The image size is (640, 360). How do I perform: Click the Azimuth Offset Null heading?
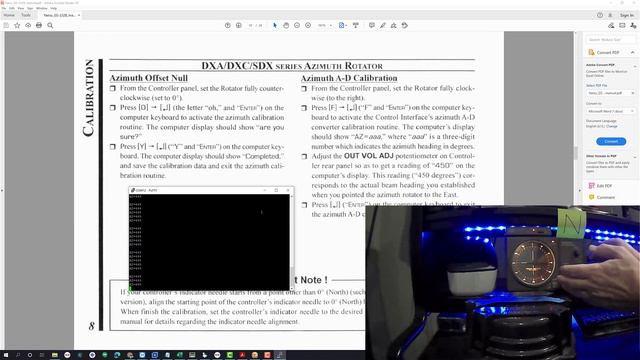[149, 78]
